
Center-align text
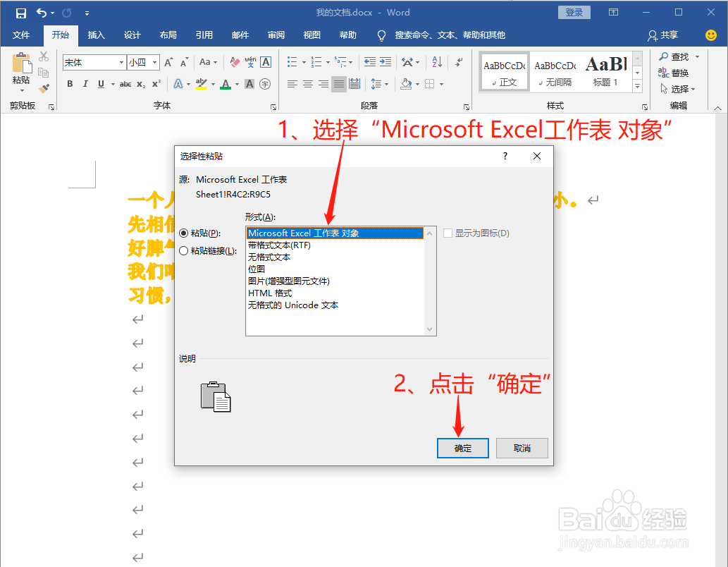point(308,84)
